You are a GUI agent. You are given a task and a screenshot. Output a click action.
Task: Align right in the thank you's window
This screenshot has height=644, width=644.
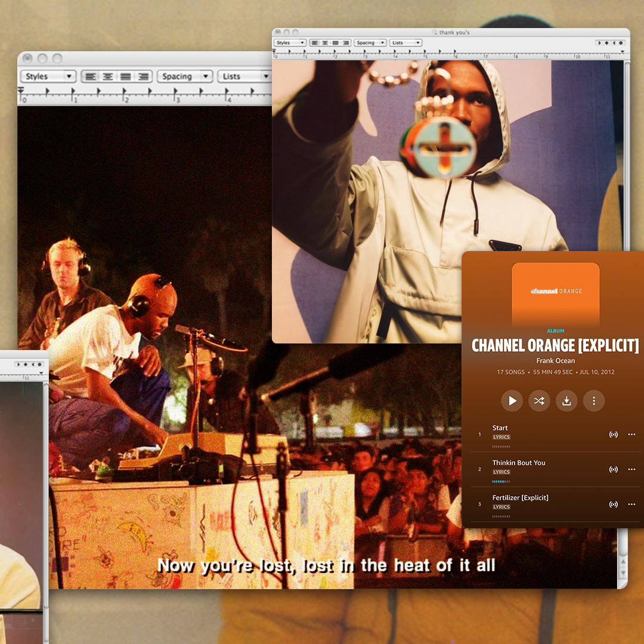tap(346, 43)
